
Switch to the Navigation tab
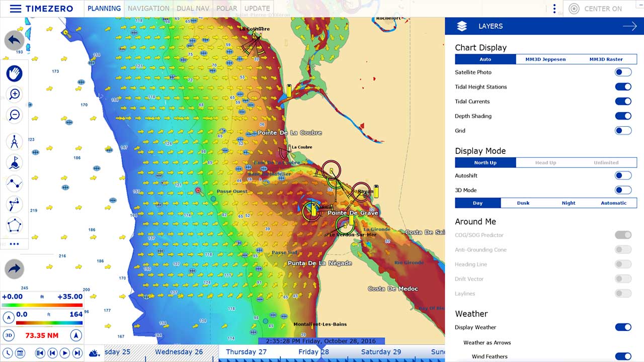tap(148, 9)
